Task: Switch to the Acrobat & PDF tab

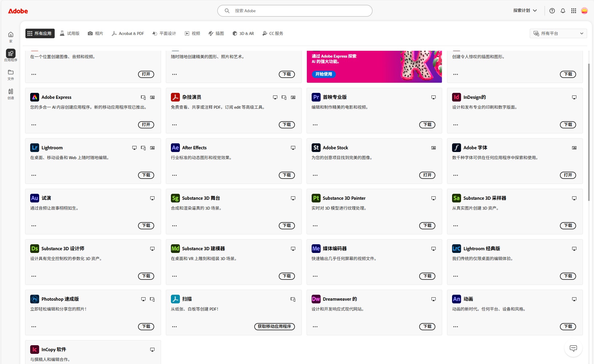Action: pos(128,33)
